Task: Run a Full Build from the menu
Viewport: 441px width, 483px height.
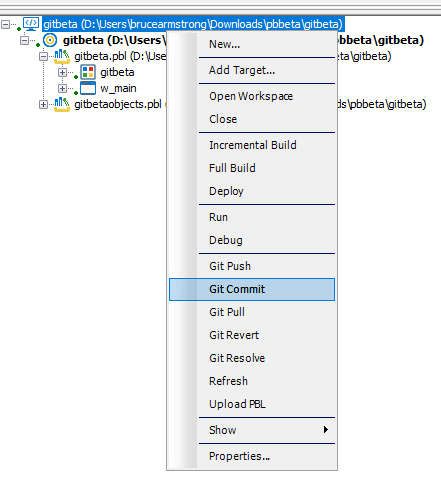Action: pos(252,168)
